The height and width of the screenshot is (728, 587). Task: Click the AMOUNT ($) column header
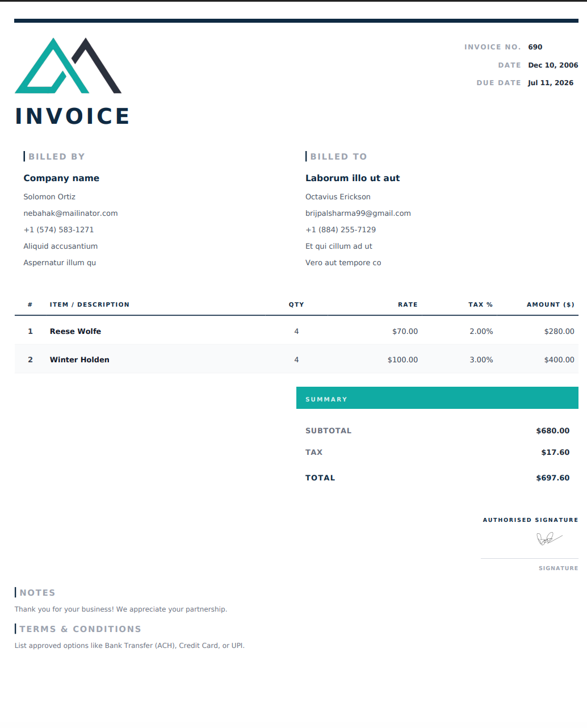click(551, 305)
